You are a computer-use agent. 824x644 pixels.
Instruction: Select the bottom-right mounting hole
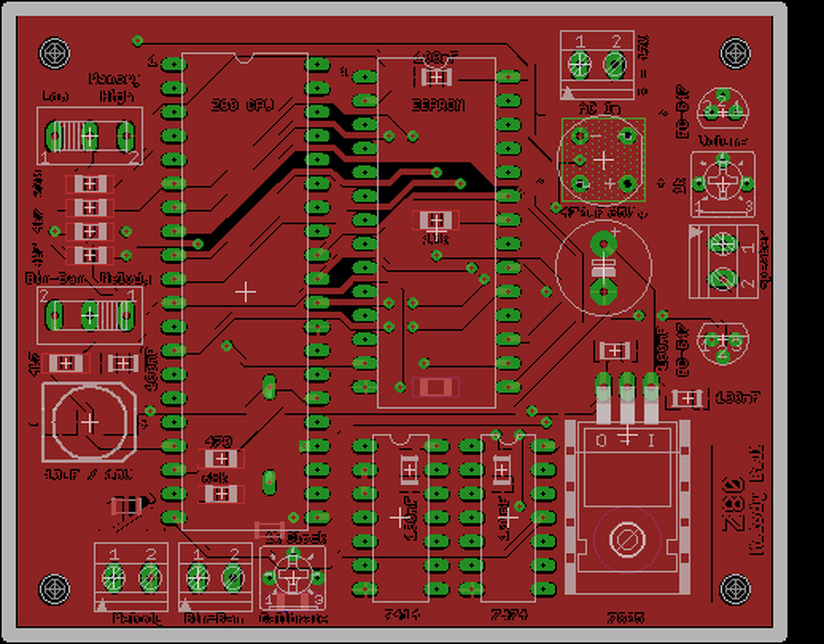coord(735,589)
